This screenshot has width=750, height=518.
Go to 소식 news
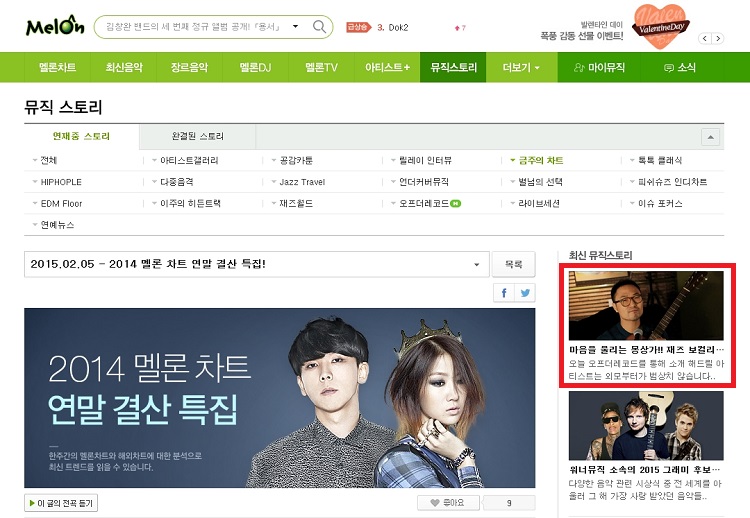click(680, 67)
